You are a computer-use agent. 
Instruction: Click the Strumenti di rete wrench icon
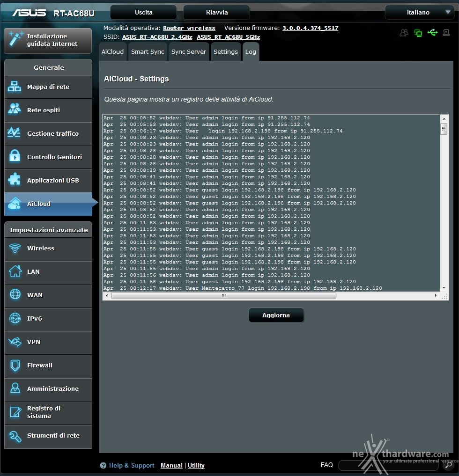point(15,436)
